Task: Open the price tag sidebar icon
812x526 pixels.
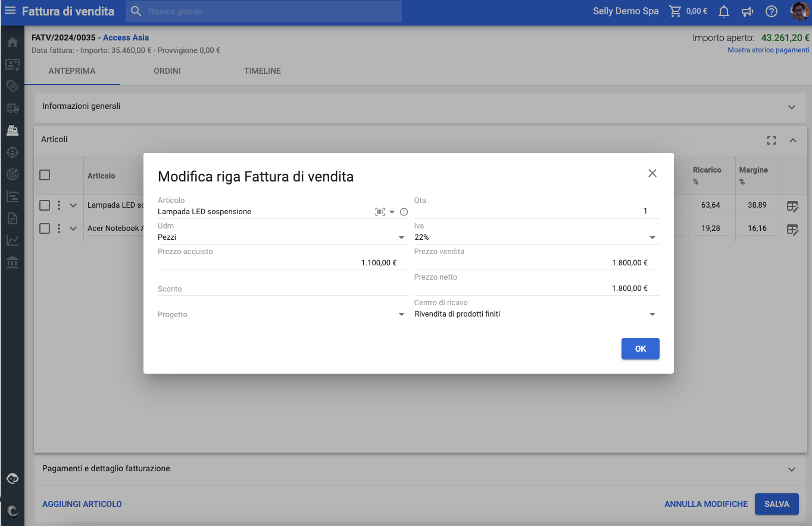Action: (x=12, y=86)
